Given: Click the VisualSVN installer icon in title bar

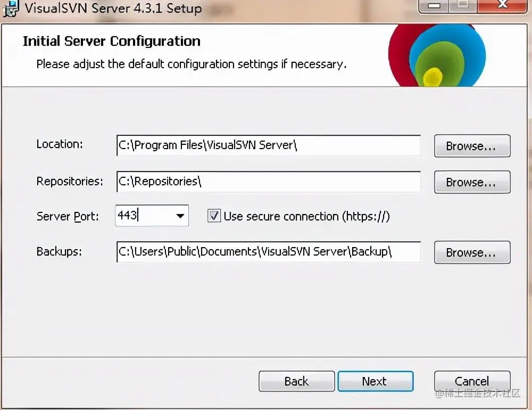Looking at the screenshot, I should point(11,8).
